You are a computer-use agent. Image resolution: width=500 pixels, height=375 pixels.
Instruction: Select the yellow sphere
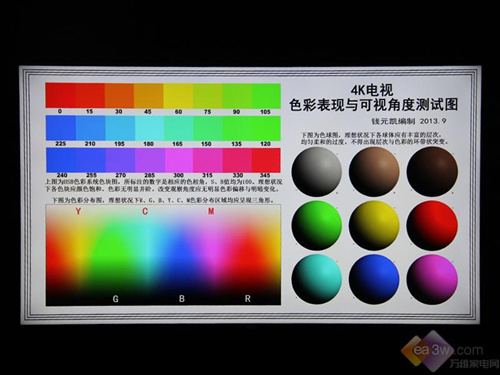click(x=374, y=226)
